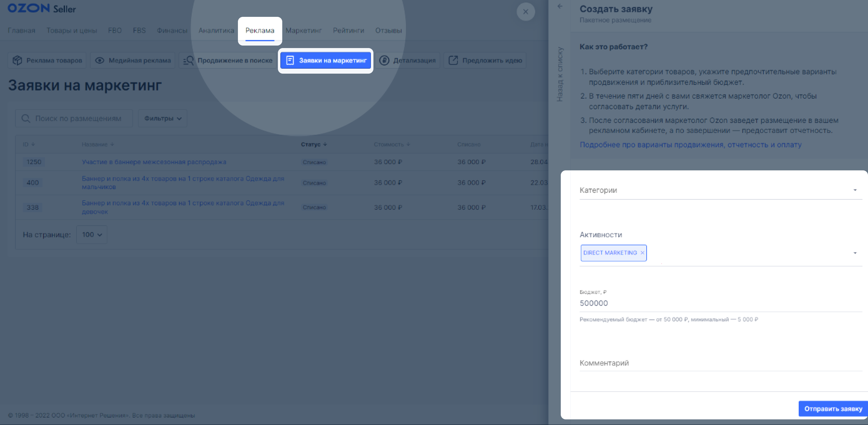
Task: Click Назад к списку vertical label
Action: pyautogui.click(x=560, y=74)
